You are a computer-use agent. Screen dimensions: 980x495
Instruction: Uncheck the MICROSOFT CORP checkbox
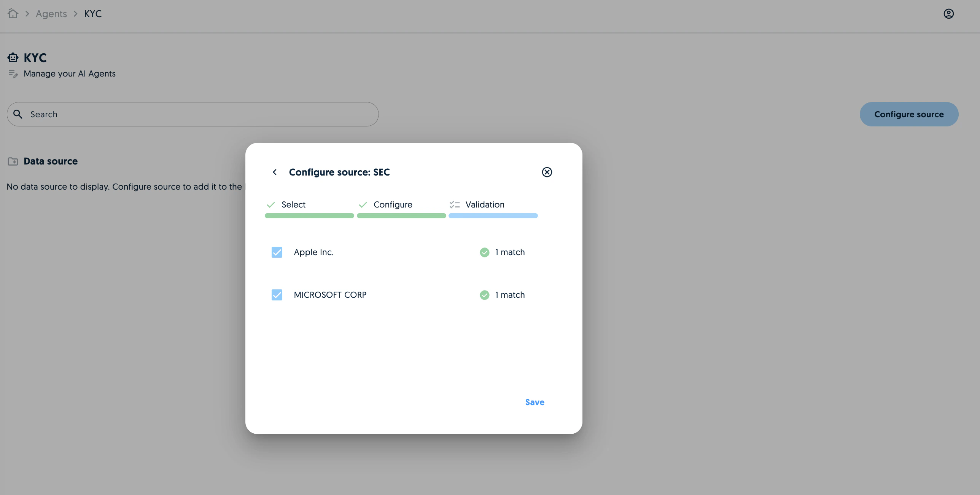(277, 295)
